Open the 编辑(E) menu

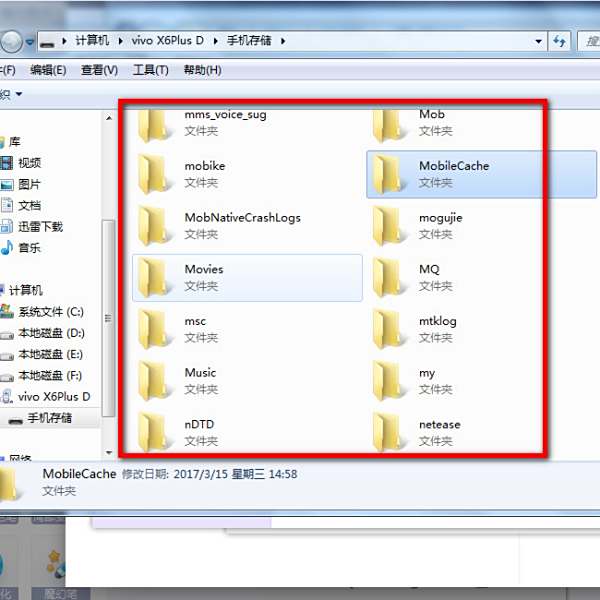point(48,70)
